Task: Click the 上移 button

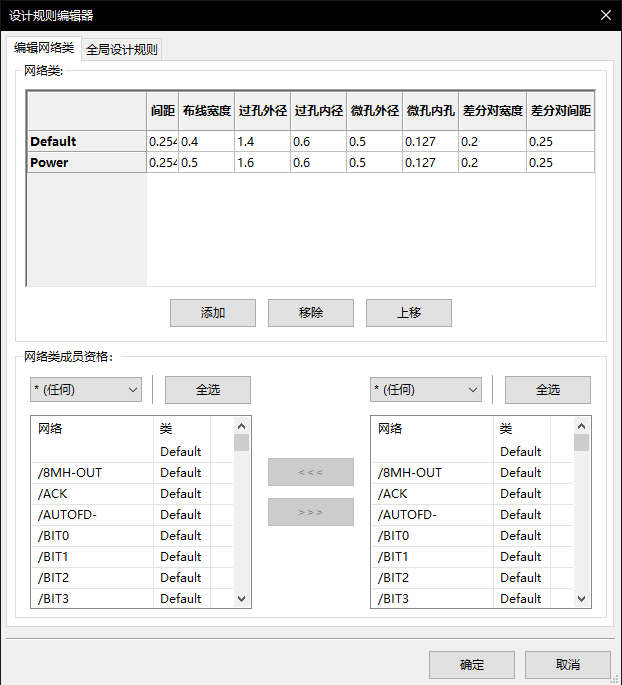Action: tap(408, 313)
